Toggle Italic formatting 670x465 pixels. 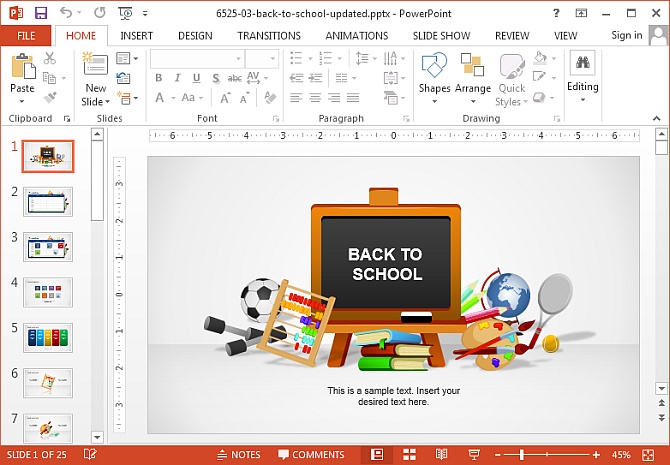coord(177,78)
